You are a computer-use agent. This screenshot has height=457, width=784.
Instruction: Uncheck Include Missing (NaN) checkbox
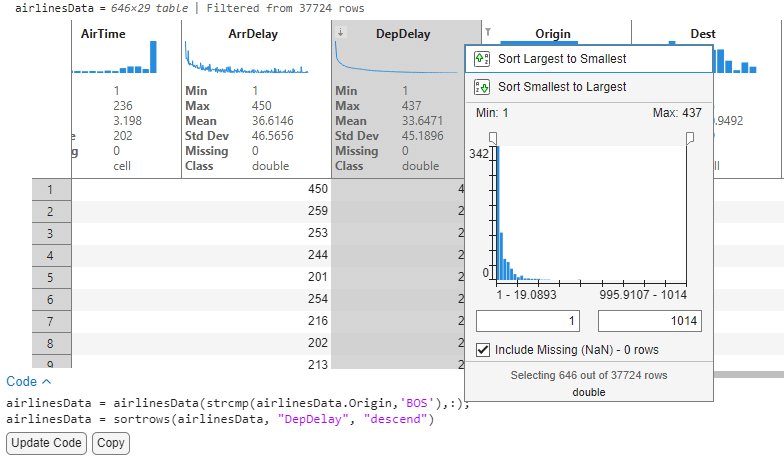484,350
